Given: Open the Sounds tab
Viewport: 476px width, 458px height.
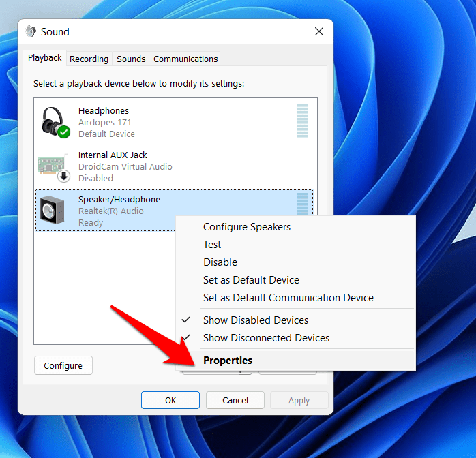Looking at the screenshot, I should [131, 59].
